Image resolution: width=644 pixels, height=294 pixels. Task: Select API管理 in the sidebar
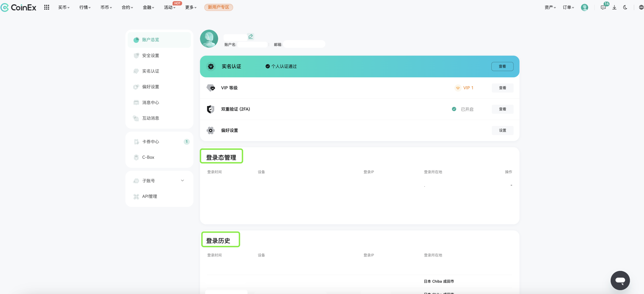coord(149,197)
